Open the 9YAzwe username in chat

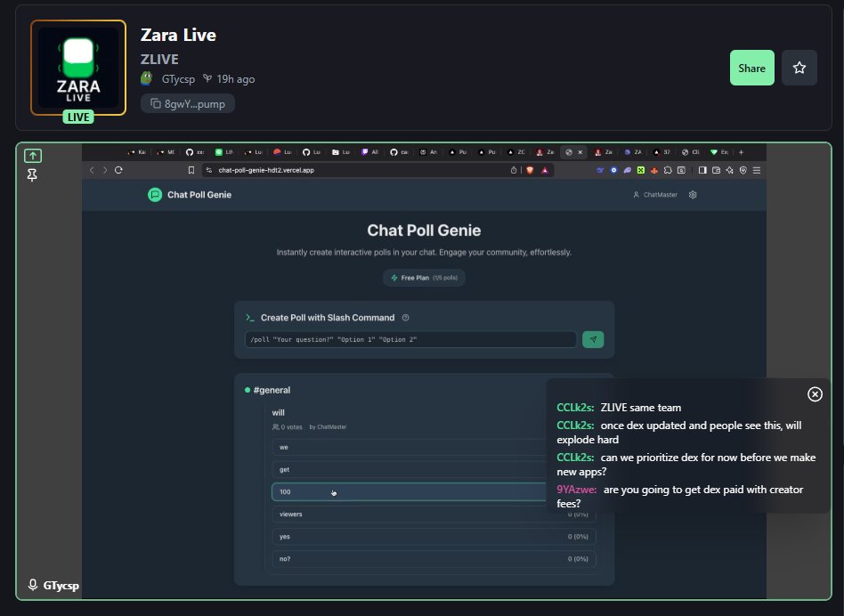click(576, 490)
